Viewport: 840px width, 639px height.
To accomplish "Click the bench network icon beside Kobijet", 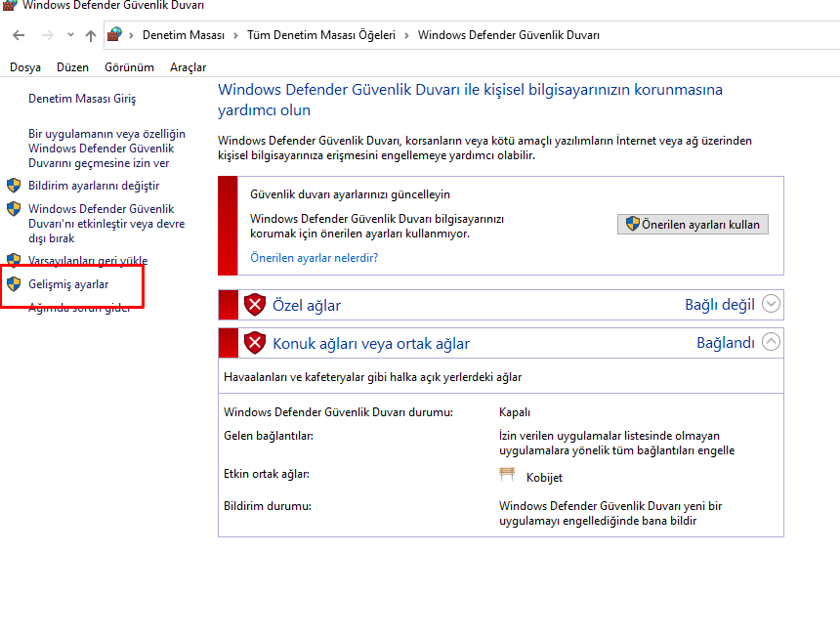I will coord(507,475).
